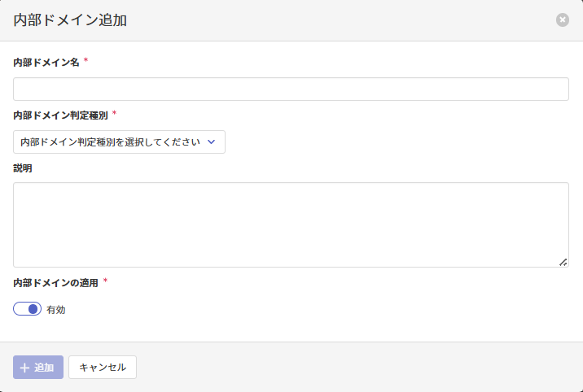This screenshot has width=583, height=392.
Task: Click the 内部ドメイン追加 dialog title
Action: coord(70,20)
